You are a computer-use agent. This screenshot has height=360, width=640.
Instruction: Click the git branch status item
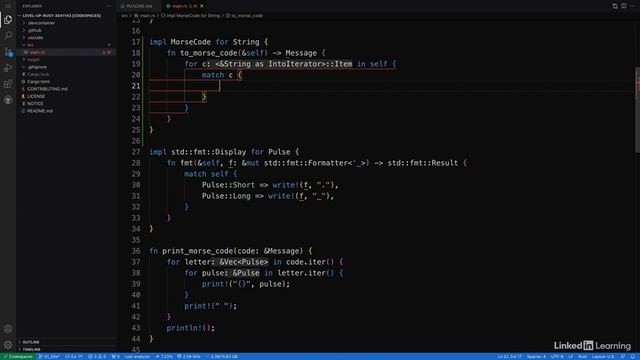49,357
